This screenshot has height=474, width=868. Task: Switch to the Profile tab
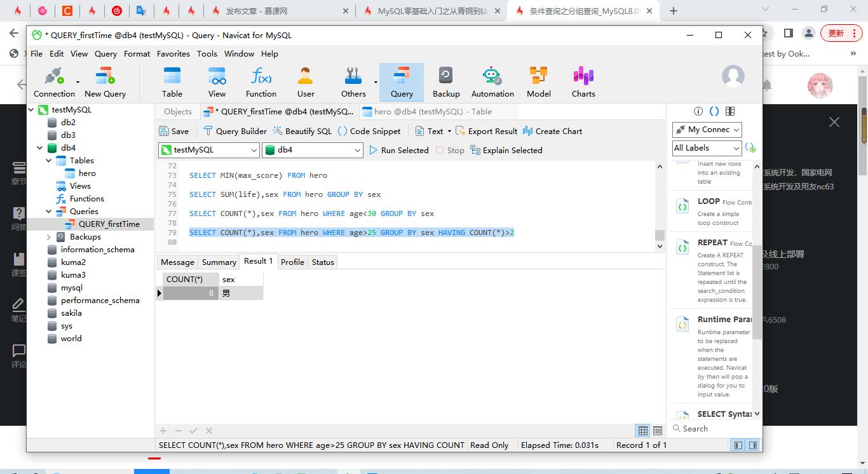[x=292, y=262]
